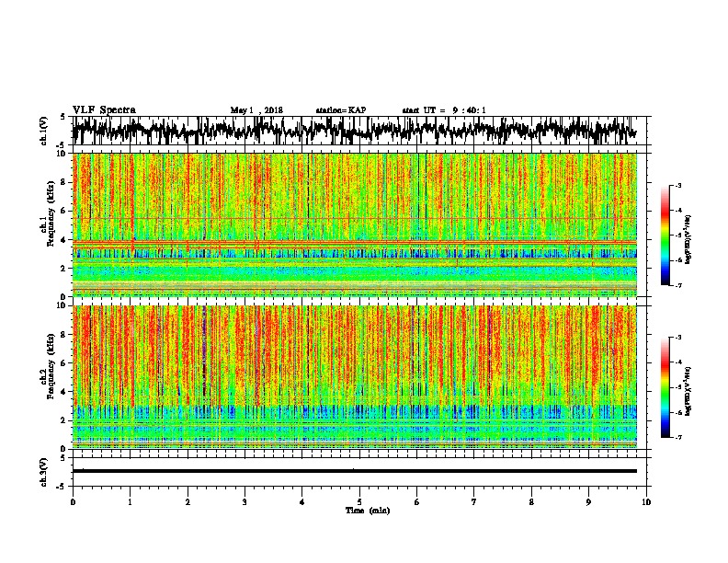
Task: Click the ch.2 spectrogram panel
Action: pos(355,377)
